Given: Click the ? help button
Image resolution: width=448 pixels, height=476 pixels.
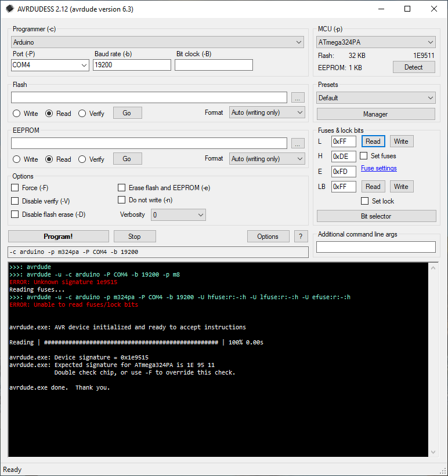Looking at the screenshot, I should 301,237.
